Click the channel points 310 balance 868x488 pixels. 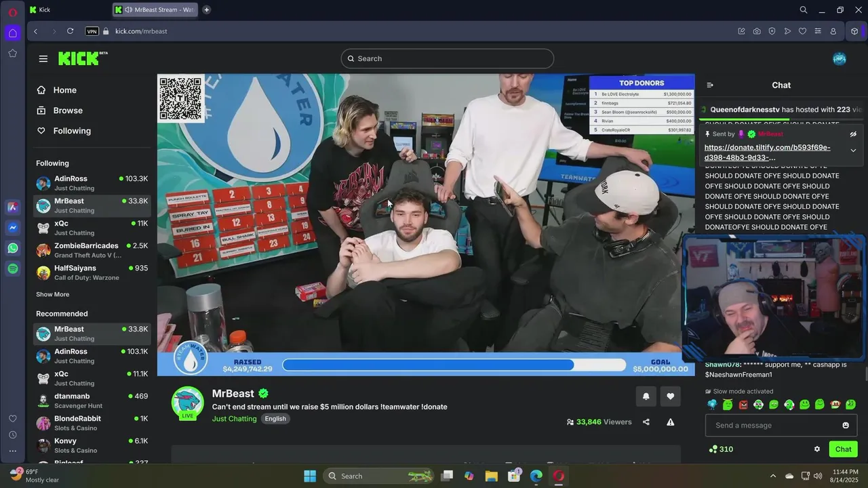[x=721, y=449]
